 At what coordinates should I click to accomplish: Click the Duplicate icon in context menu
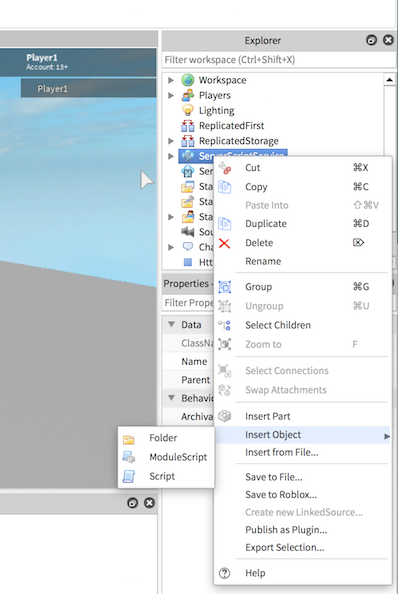pyautogui.click(x=225, y=224)
